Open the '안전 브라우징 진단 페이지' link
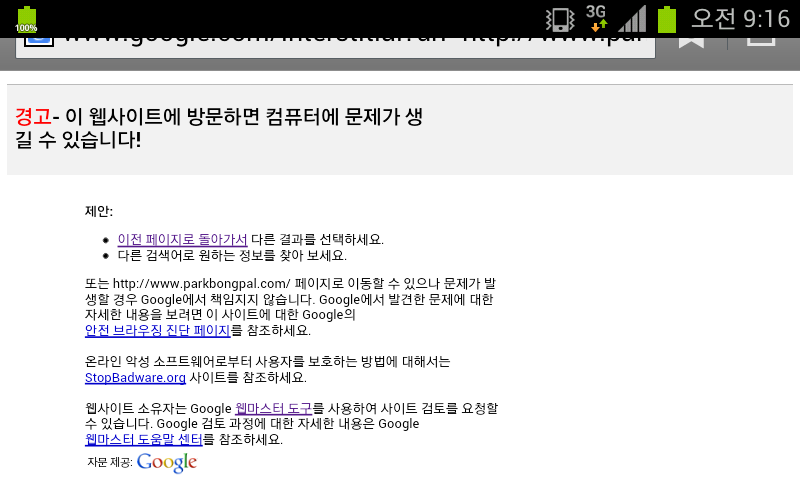The image size is (800, 480). click(158, 331)
